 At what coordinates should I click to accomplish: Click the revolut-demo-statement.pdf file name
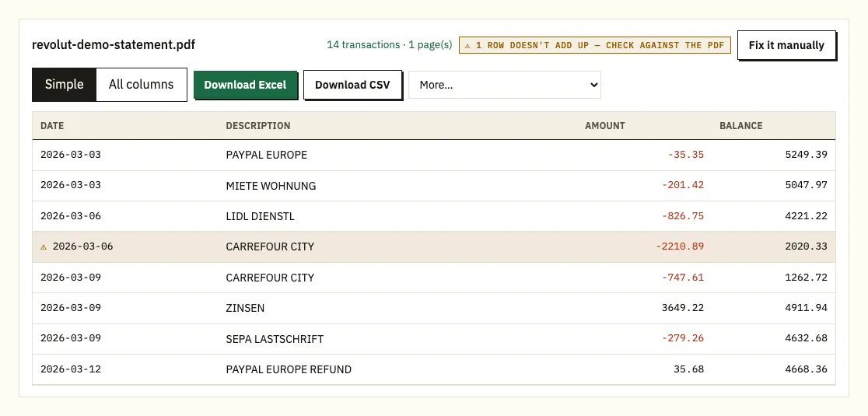point(114,45)
